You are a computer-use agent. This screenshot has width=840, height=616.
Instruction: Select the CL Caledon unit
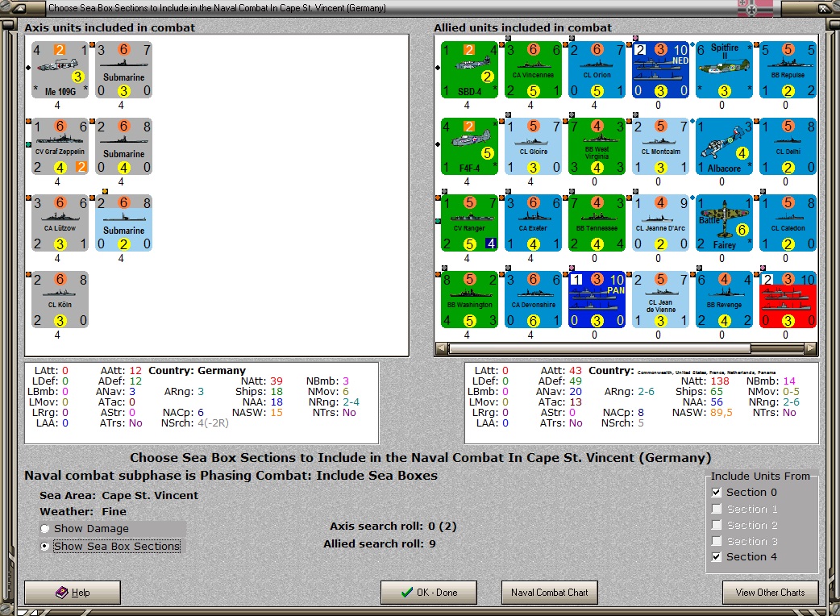788,223
